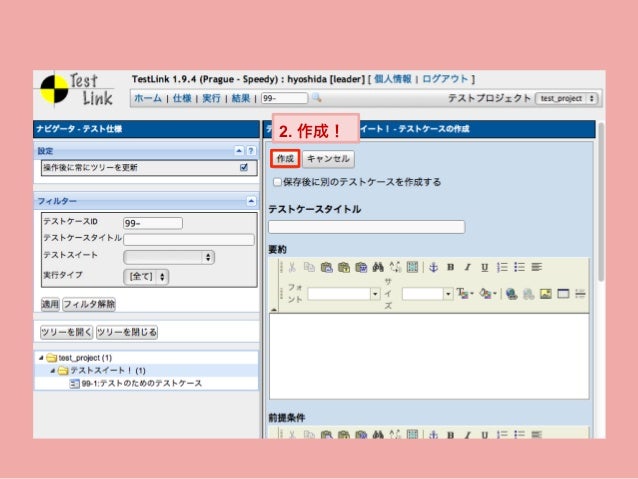Click vertical scrollbar of right pane
This screenshot has width=638, height=479.
click(x=601, y=202)
